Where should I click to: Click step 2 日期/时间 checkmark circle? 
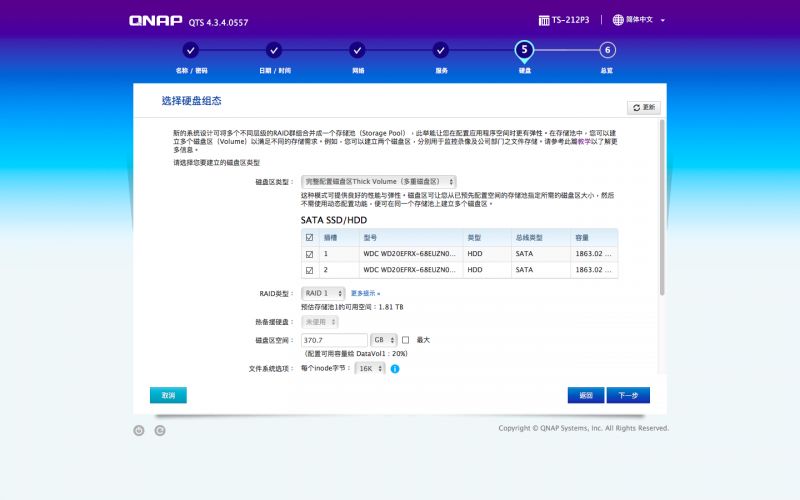tap(274, 50)
